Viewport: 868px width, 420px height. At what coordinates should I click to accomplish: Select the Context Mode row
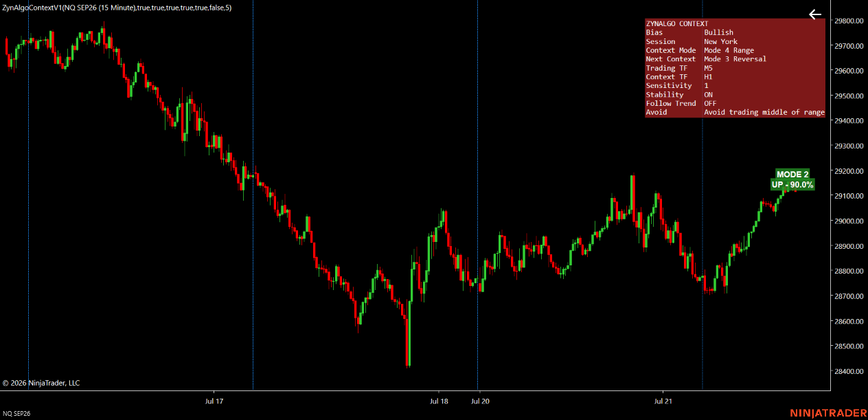735,50
